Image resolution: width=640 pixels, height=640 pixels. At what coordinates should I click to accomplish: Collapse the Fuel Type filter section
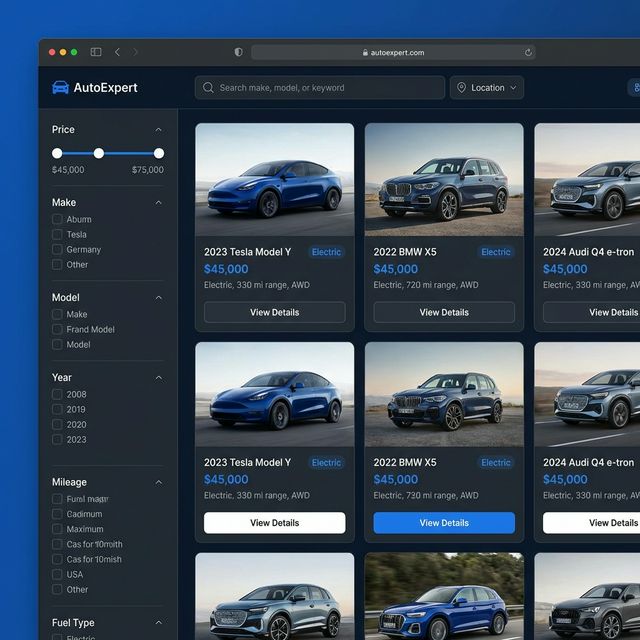(158, 622)
